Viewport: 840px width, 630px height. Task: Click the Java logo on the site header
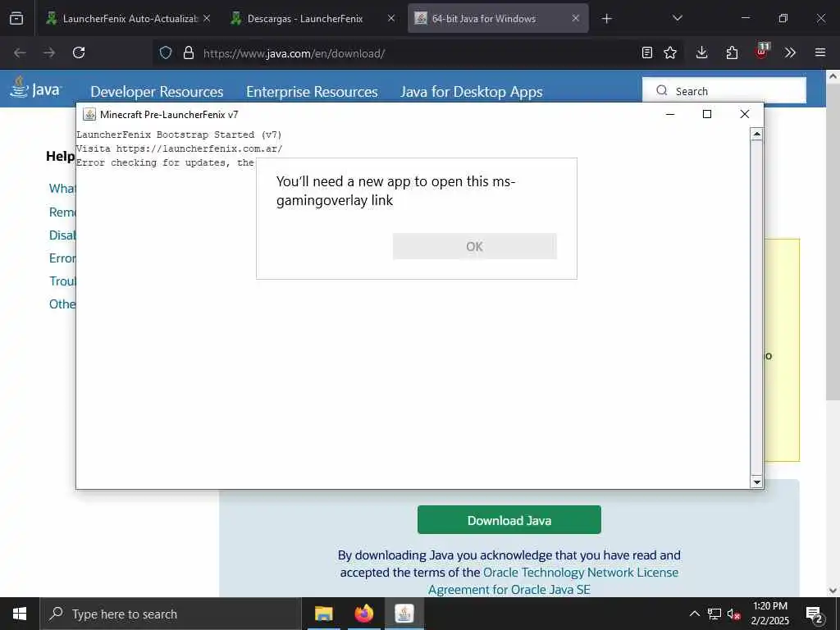click(36, 89)
